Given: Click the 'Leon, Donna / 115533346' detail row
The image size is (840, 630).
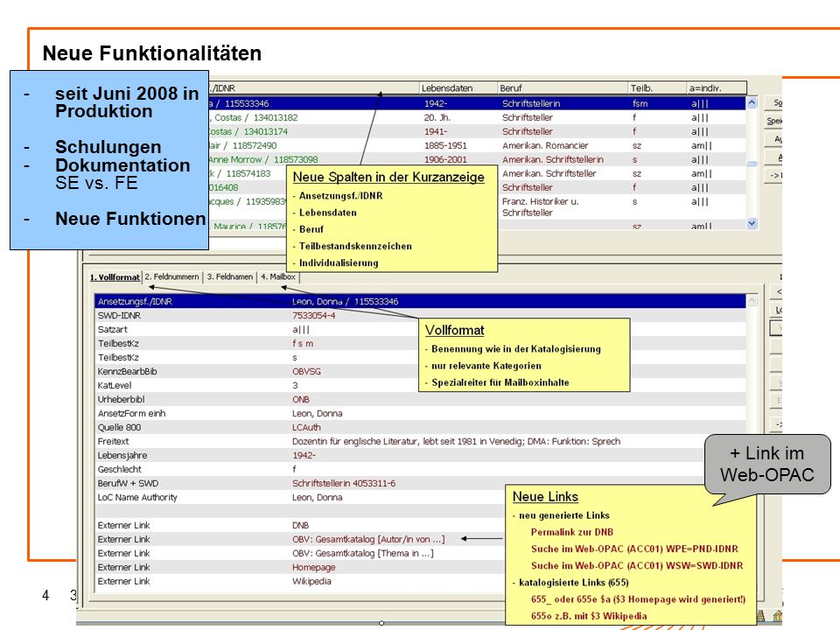Looking at the screenshot, I should coord(420,302).
